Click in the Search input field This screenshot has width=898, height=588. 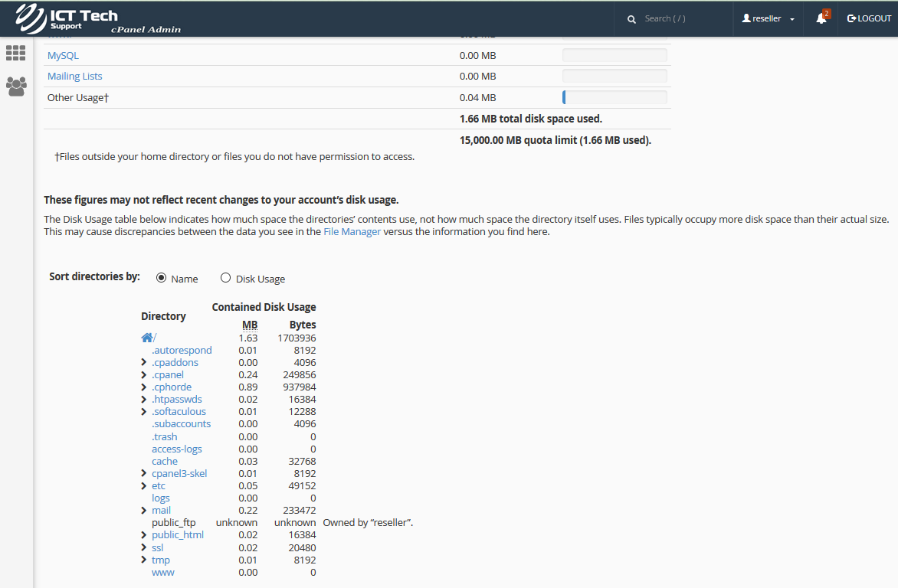tap(674, 18)
